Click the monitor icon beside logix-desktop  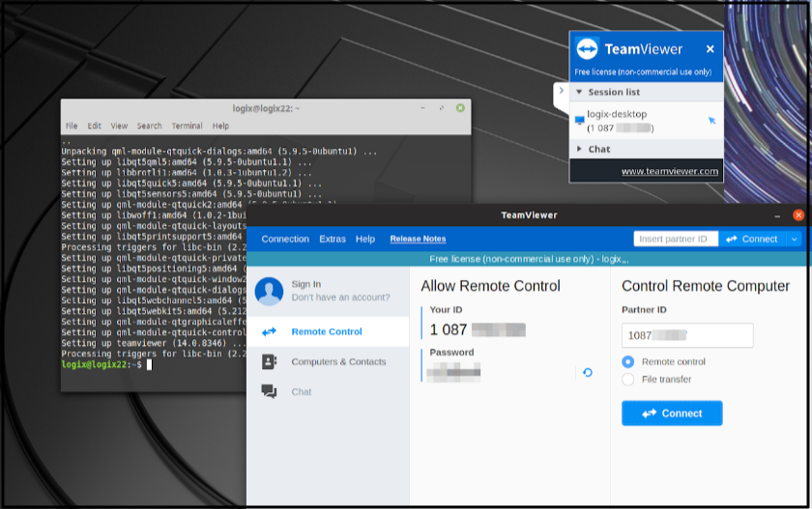[x=579, y=120]
